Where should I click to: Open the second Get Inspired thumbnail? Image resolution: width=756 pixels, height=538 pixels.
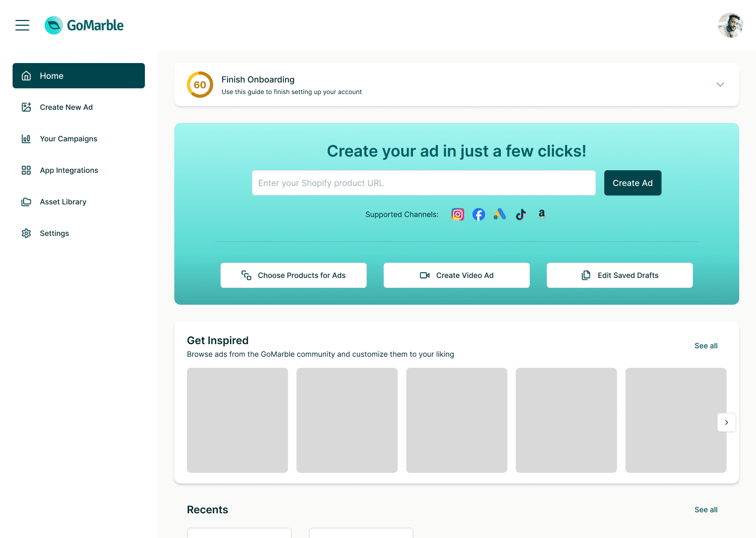(347, 420)
